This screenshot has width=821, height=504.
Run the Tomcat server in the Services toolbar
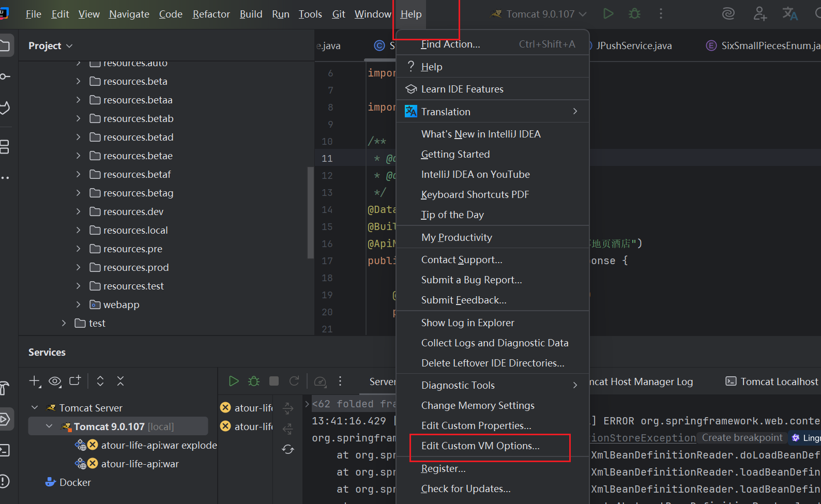click(234, 381)
